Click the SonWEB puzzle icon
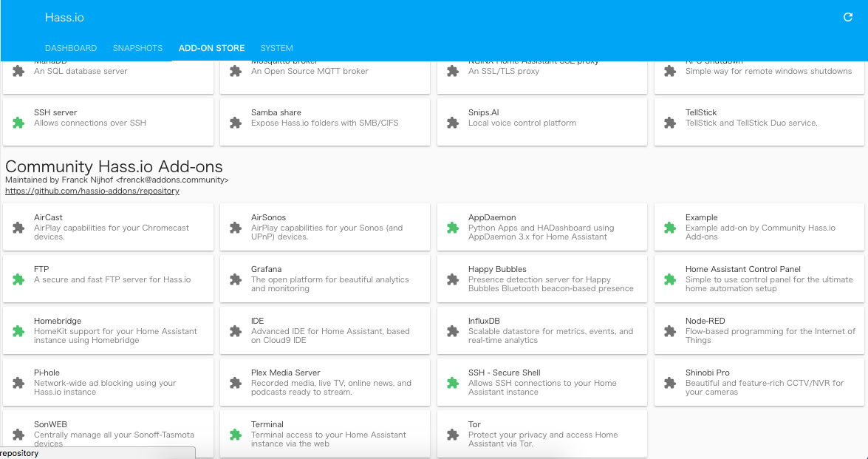Image resolution: width=868 pixels, height=459 pixels. (x=18, y=435)
